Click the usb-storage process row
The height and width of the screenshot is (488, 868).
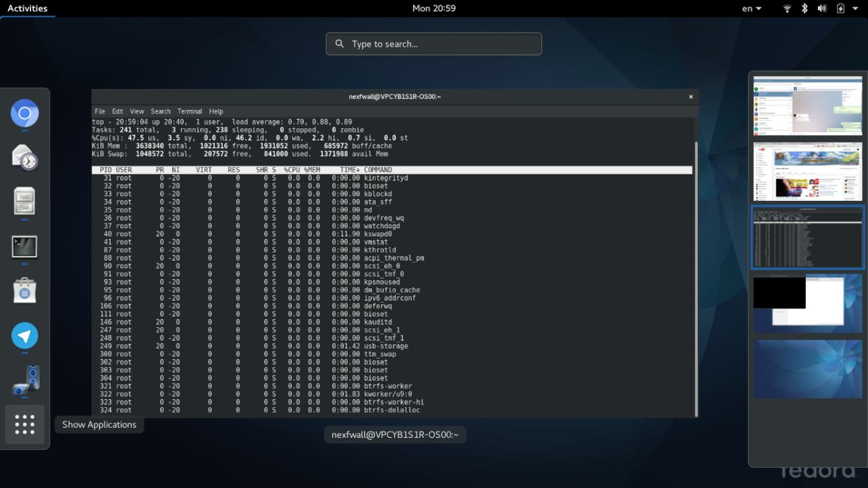click(x=392, y=346)
